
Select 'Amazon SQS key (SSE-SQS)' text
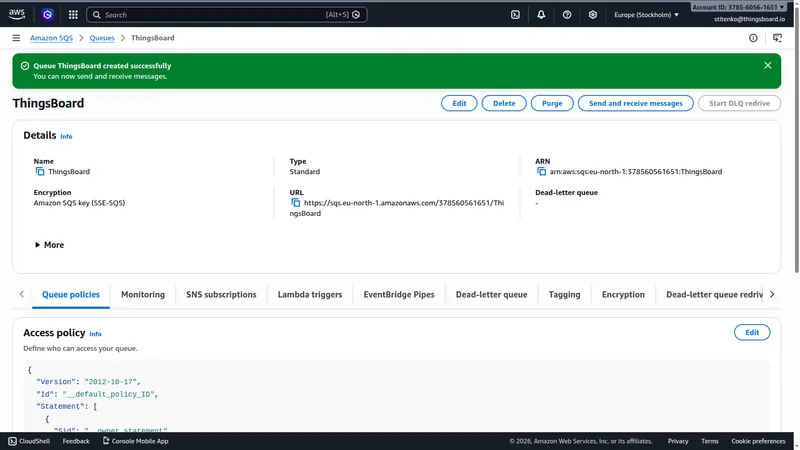click(79, 203)
